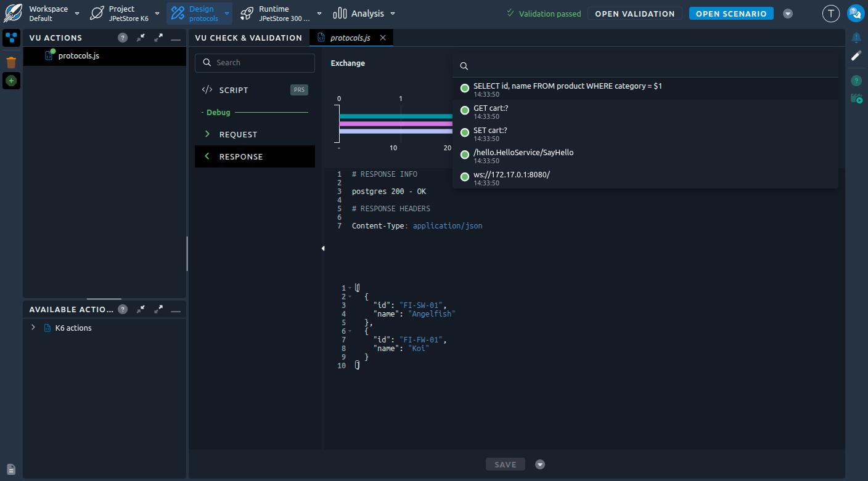
Task: Click the document icon at bottom left
Action: tap(11, 469)
